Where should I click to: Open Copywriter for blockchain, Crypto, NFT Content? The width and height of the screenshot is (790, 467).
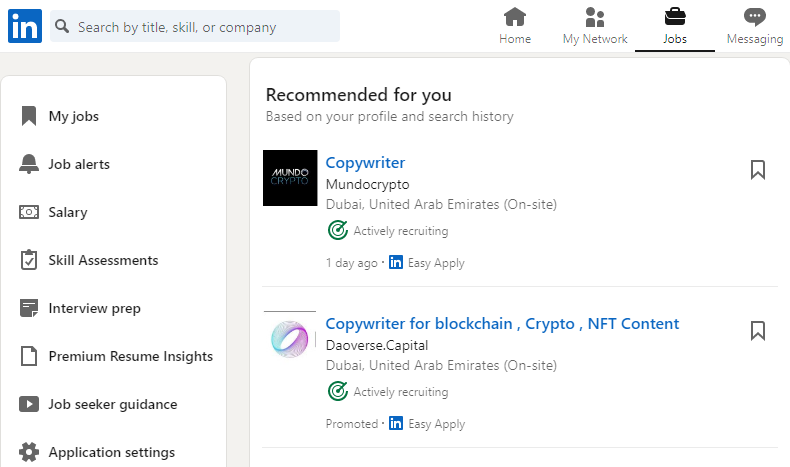502,323
